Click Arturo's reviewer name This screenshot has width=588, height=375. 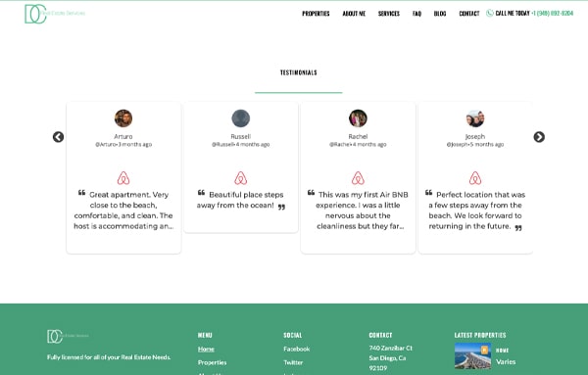pos(123,137)
